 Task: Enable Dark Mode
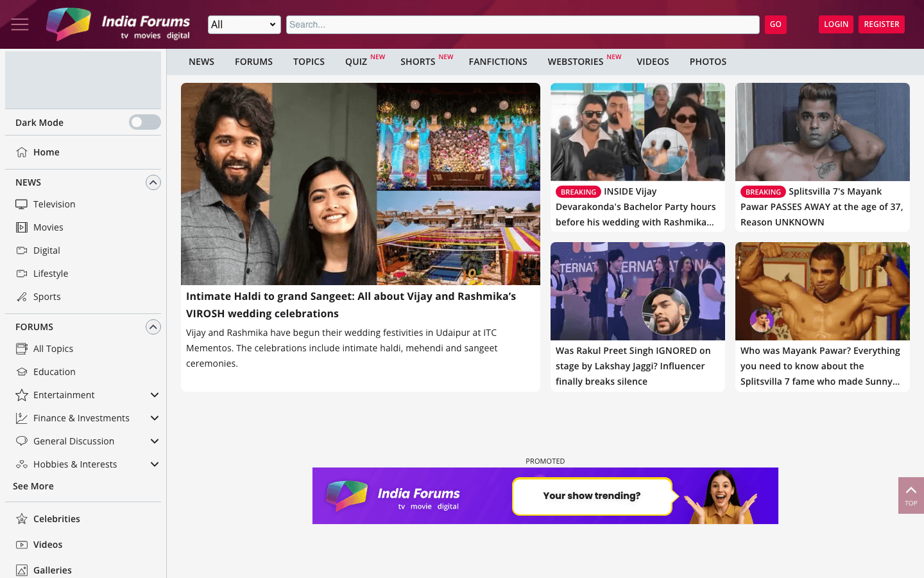pyautogui.click(x=144, y=122)
